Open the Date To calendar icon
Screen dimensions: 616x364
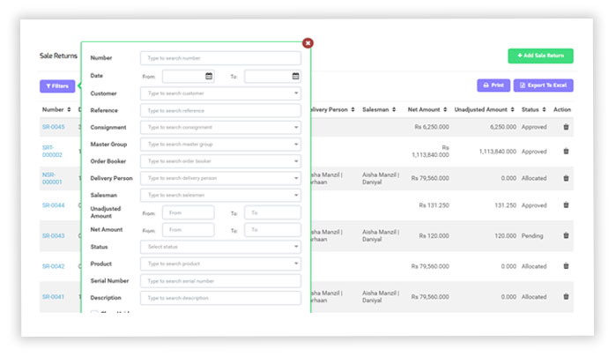pyautogui.click(x=296, y=77)
